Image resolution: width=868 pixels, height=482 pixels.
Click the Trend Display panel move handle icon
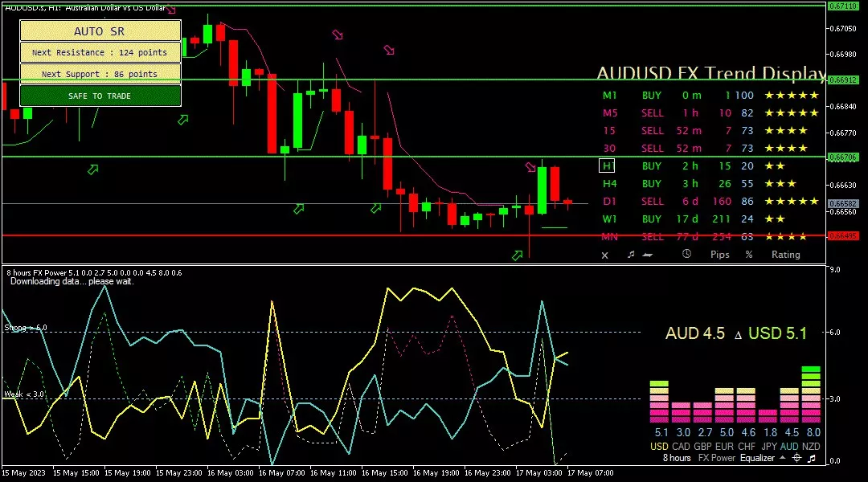click(x=647, y=255)
